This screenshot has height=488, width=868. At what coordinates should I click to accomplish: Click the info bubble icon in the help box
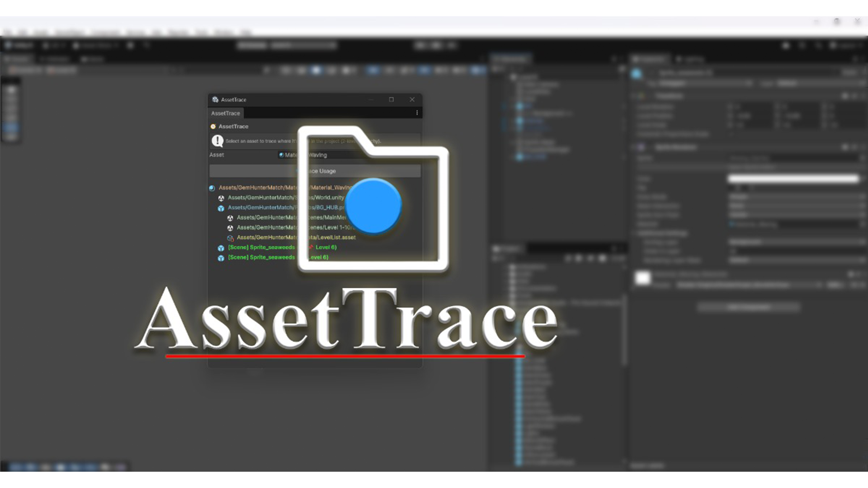click(217, 141)
